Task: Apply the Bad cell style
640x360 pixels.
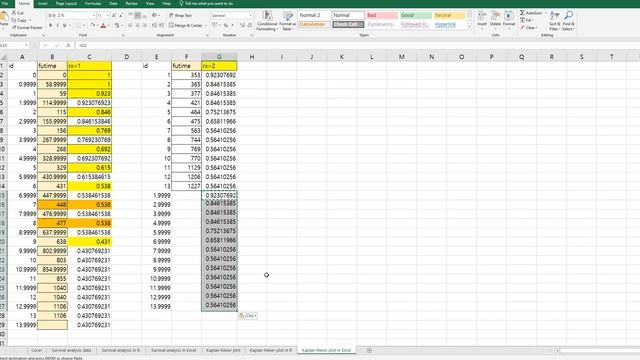Action: point(382,15)
